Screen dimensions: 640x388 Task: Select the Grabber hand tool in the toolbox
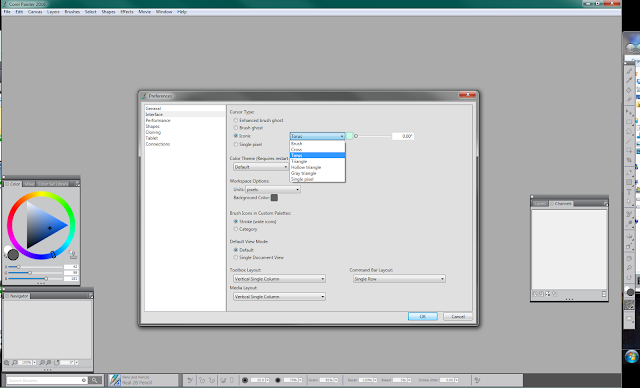coord(629,258)
